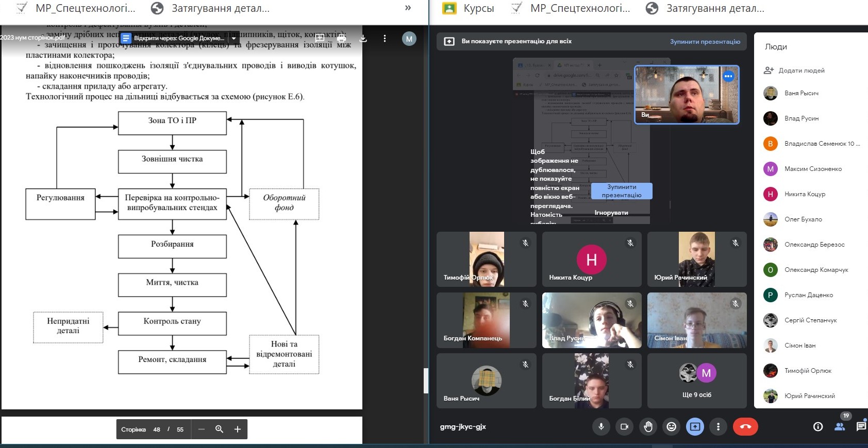The width and height of the screenshot is (868, 448).
Task: Toggle the microphone in Meet controls
Action: point(601,426)
